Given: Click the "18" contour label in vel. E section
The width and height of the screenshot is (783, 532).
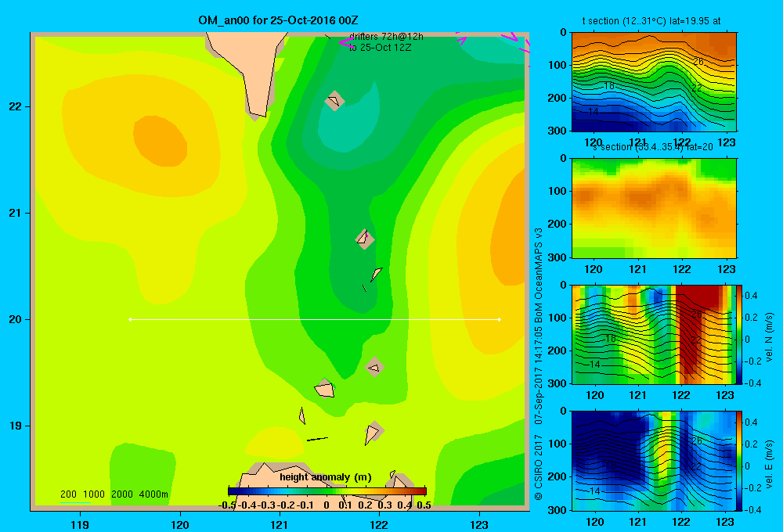Looking at the screenshot, I should coord(610,465).
